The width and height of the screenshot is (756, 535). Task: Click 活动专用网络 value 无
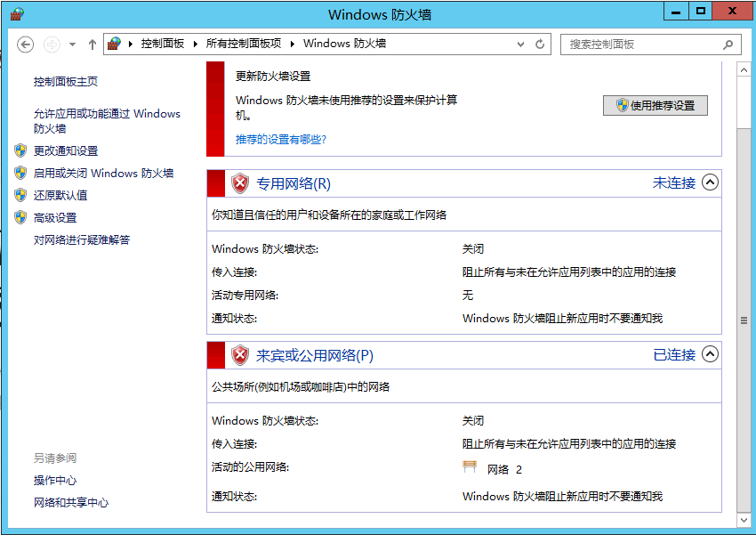coord(468,295)
